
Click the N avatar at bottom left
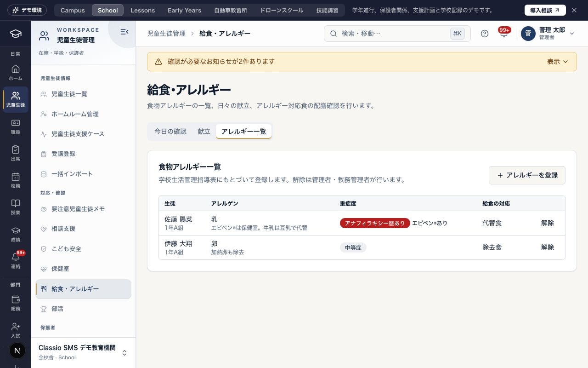17,351
